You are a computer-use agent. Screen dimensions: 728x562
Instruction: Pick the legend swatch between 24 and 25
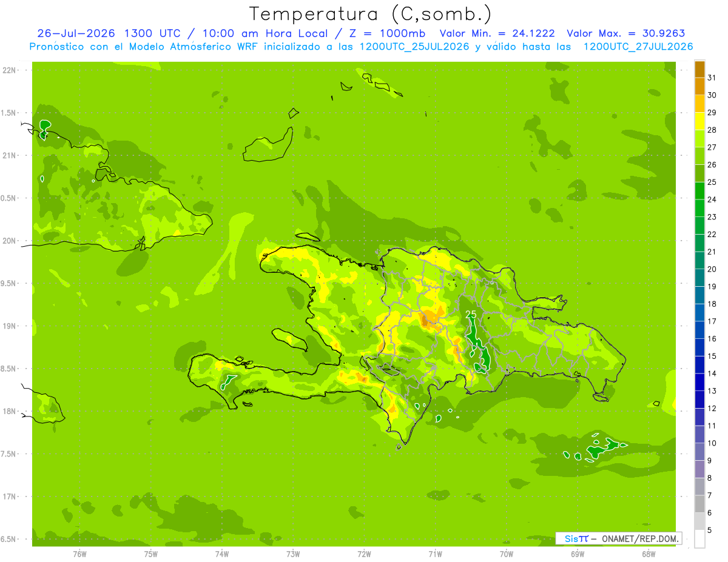tap(699, 191)
